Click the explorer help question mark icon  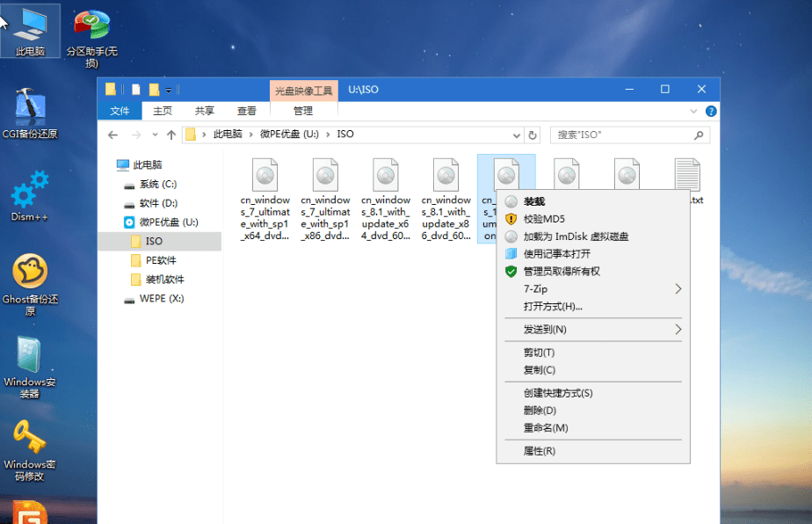coord(711,112)
